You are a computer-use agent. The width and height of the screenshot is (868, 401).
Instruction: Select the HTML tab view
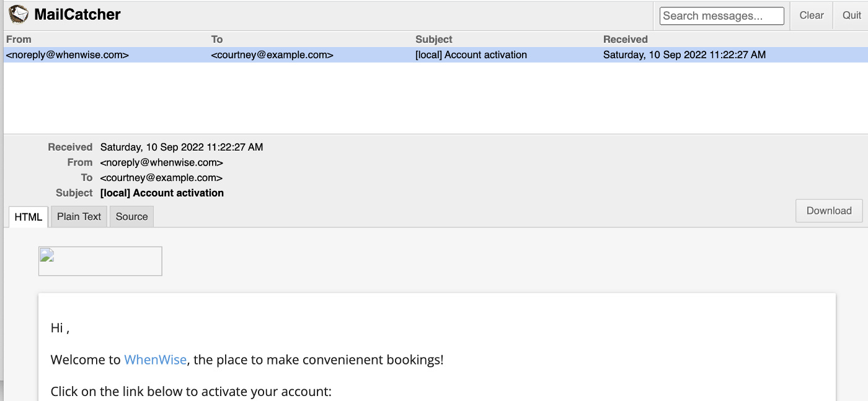tap(28, 216)
